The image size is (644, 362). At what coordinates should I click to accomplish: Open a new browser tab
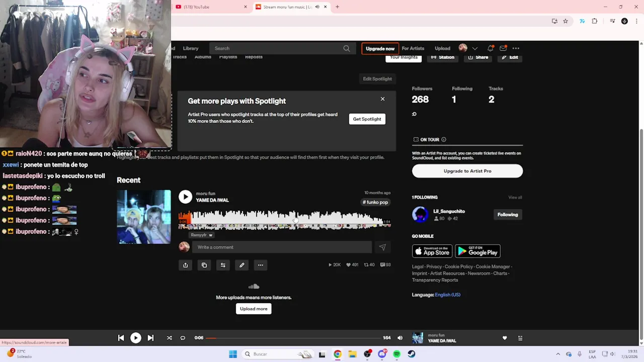[x=337, y=7]
